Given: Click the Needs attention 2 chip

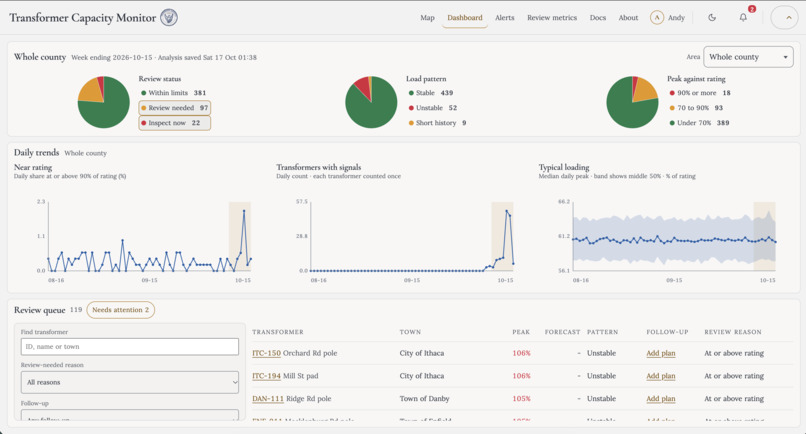Looking at the screenshot, I should 120,310.
